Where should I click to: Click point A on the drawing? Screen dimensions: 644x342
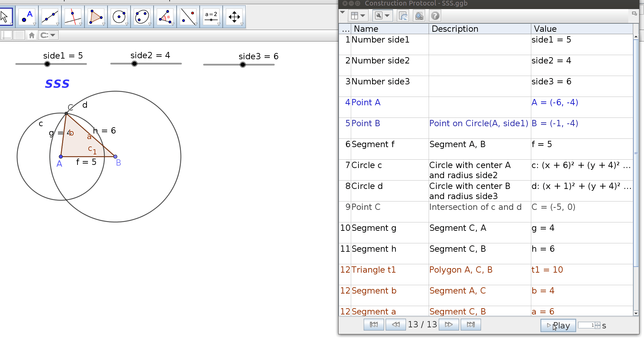tap(61, 157)
